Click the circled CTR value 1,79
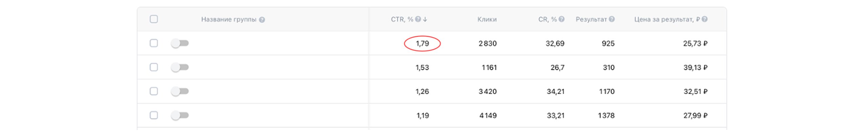Screen dimensions: 868x136 point(422,43)
